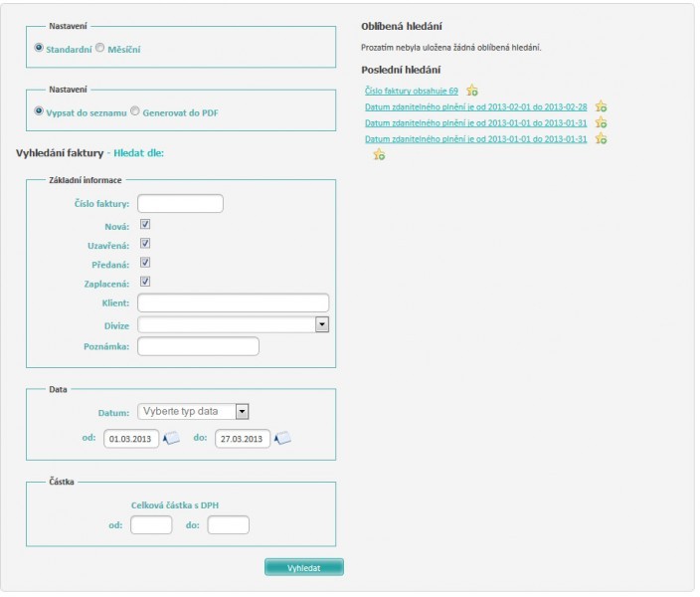Viewport: 700px width, 597px height.
Task: Star the third search in Poslední hledání
Action: [x=601, y=123]
